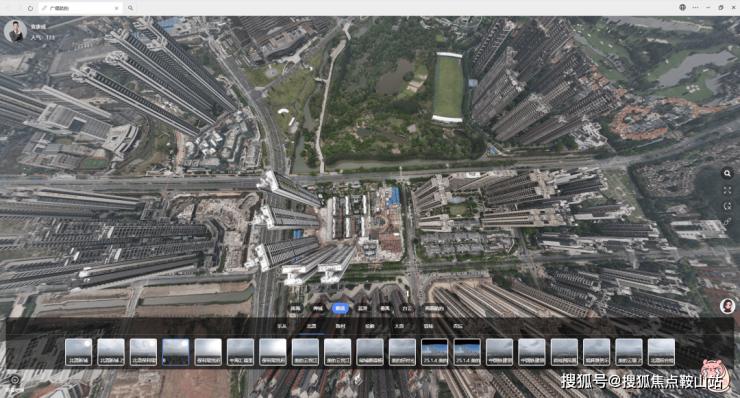Image resolution: width=740 pixels, height=398 pixels.
Task: Click the compass icon at bottom left corner
Action: pos(15,379)
